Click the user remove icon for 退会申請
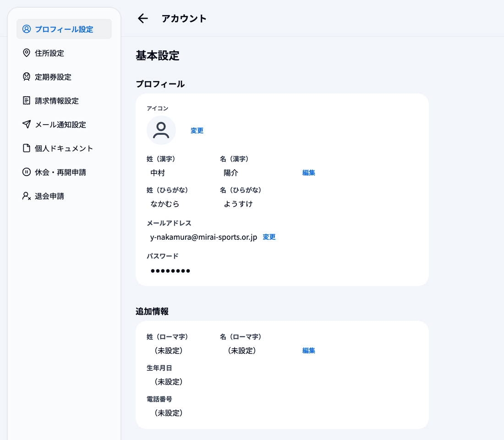This screenshot has height=440, width=504. click(x=27, y=196)
